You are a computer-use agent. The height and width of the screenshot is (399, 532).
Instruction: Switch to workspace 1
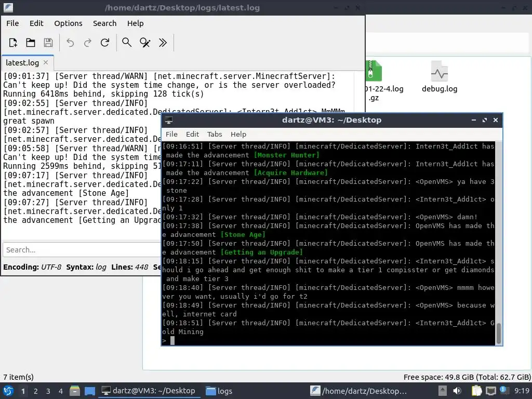pos(23,391)
